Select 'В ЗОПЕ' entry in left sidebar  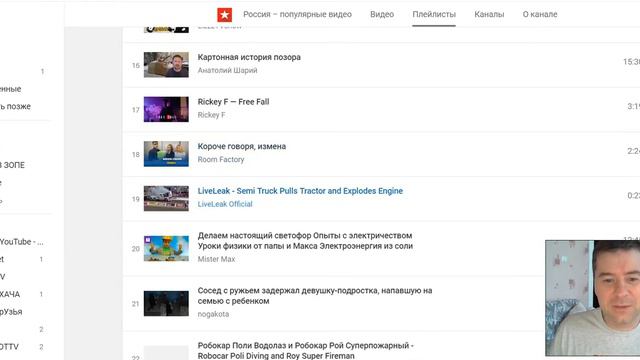[12, 165]
